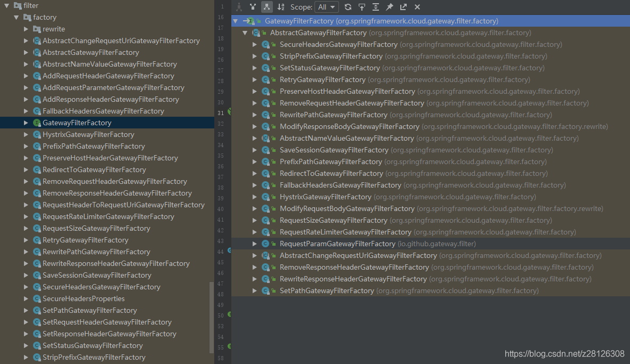
Task: Click the SetStatusGatewayFilterFactory class icon in hierarchy
Action: coord(265,68)
